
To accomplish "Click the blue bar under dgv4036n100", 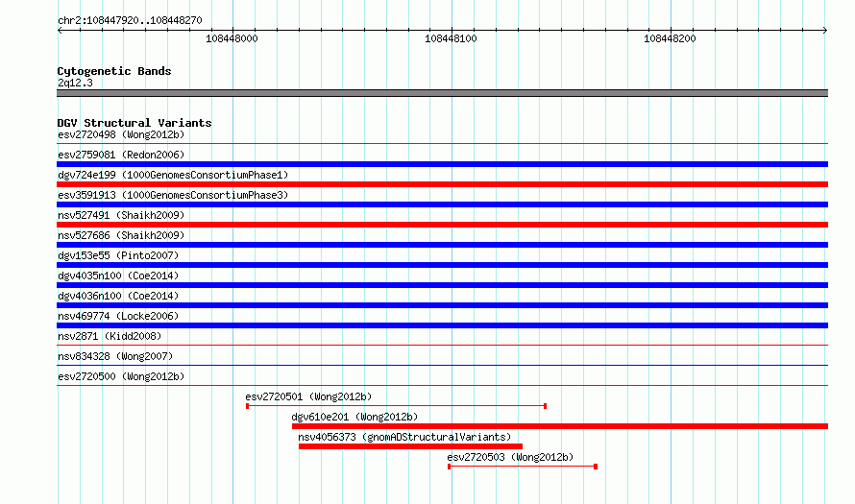I will pyautogui.click(x=442, y=305).
